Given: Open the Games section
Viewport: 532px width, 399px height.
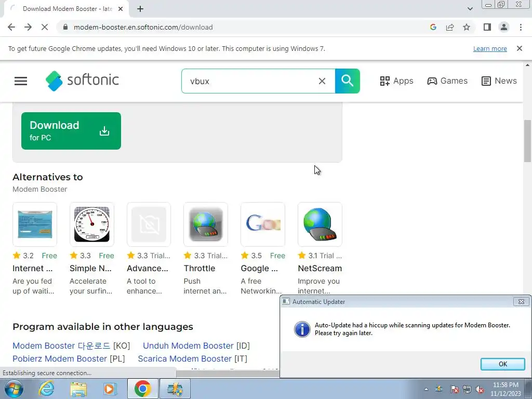Looking at the screenshot, I should 447,81.
